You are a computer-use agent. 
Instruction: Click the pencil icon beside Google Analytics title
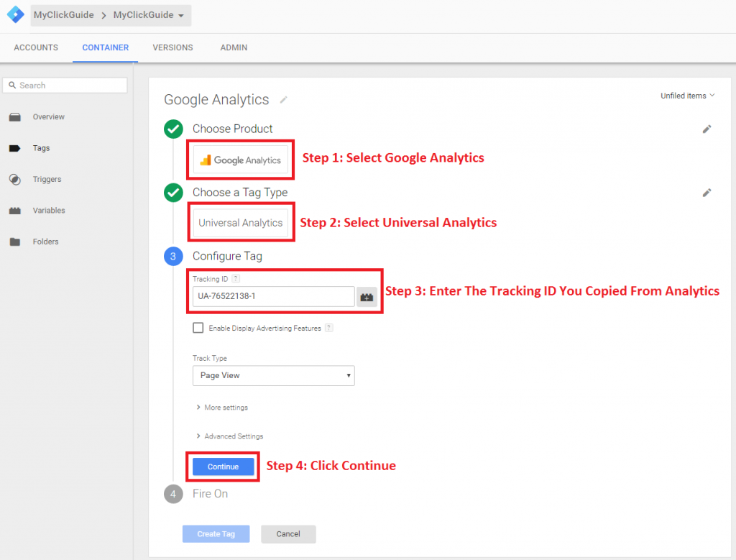284,100
